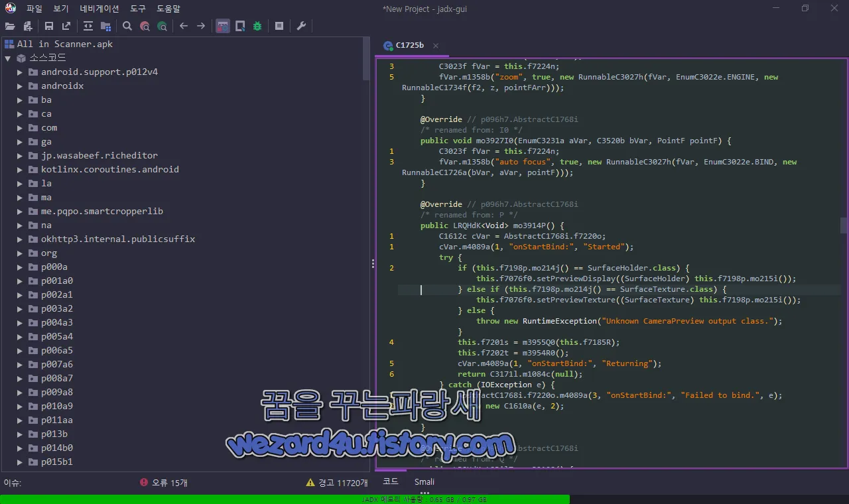The height and width of the screenshot is (504, 849).
Task: Click the green debugger bug icon
Action: point(257,26)
